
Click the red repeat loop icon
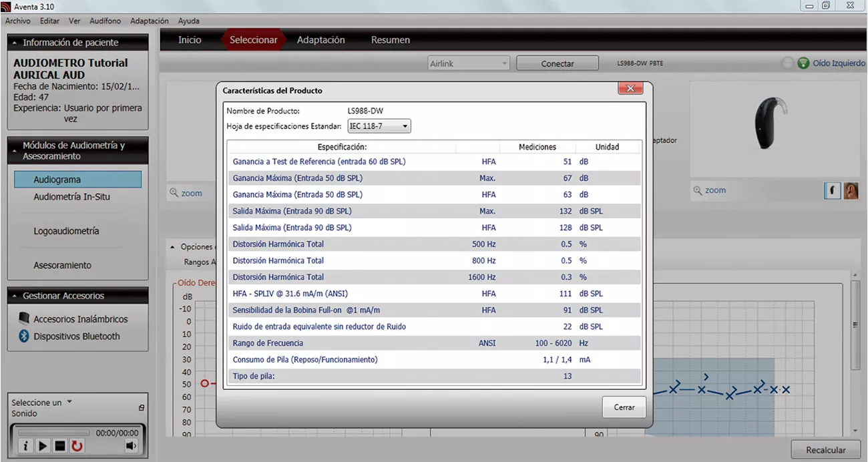(77, 446)
